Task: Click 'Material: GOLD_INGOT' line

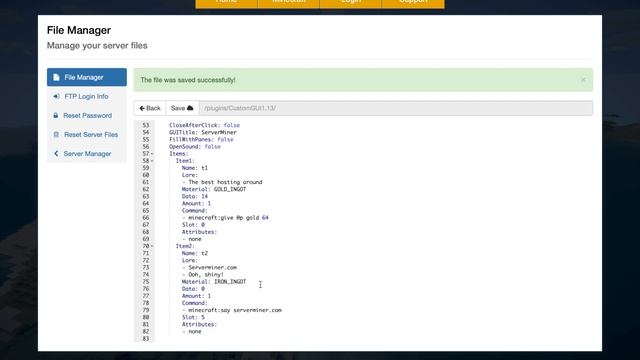Action: pyautogui.click(x=214, y=189)
